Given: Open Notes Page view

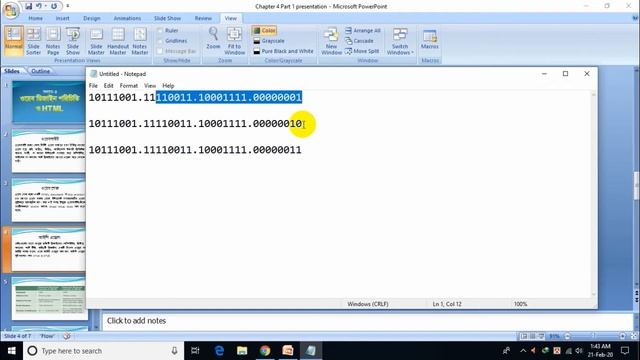Looking at the screenshot, I should [x=53, y=40].
